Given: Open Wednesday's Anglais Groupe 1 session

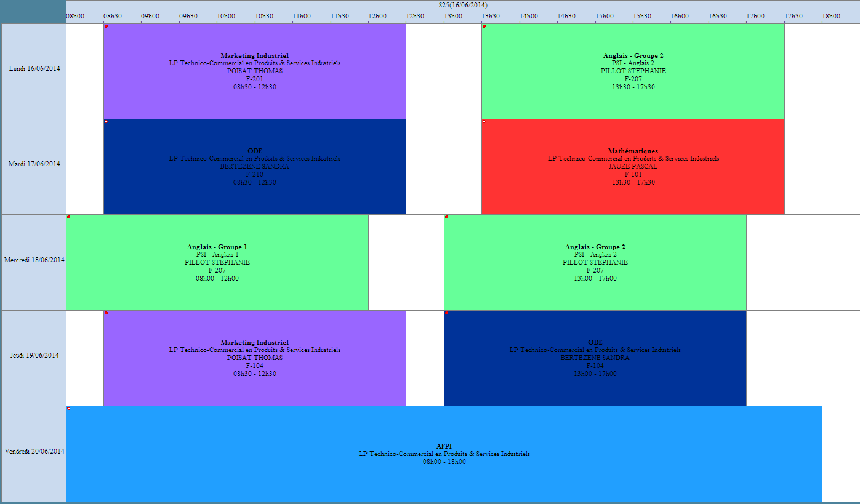Looking at the screenshot, I should (x=217, y=262).
